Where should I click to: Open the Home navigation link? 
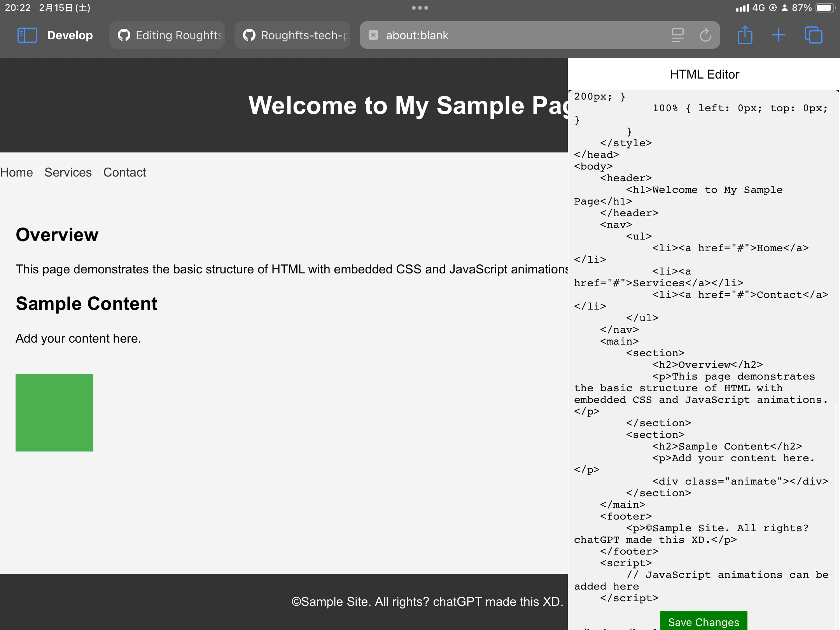click(x=16, y=172)
